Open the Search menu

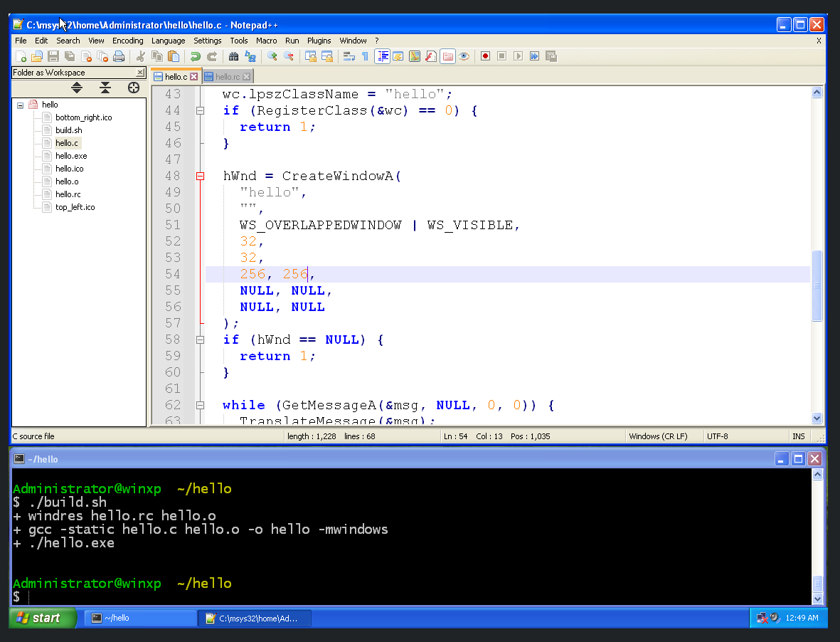click(x=68, y=41)
